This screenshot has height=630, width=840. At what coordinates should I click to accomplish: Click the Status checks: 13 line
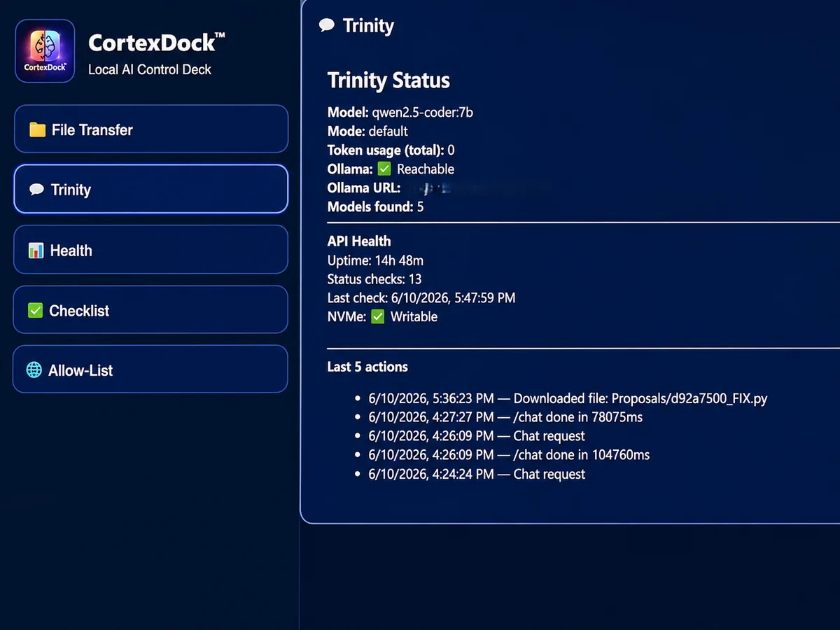(x=374, y=279)
